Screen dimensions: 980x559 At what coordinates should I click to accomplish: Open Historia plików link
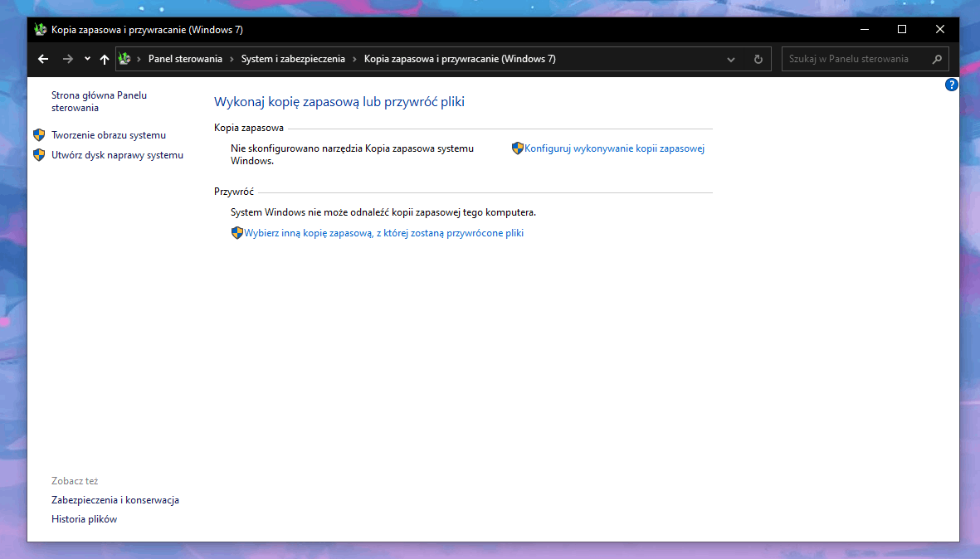85,519
